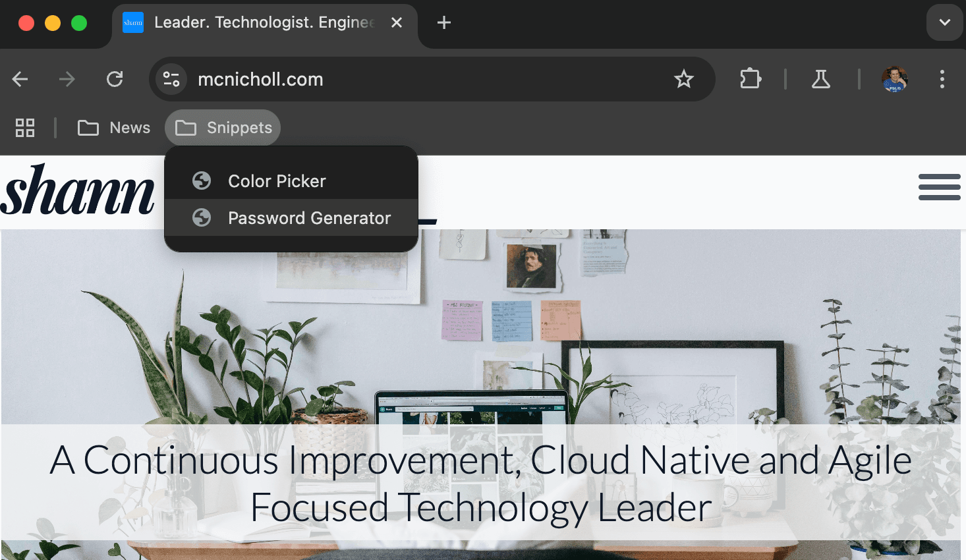Open a new tab
Viewport: 966px width, 560px height.
[444, 23]
